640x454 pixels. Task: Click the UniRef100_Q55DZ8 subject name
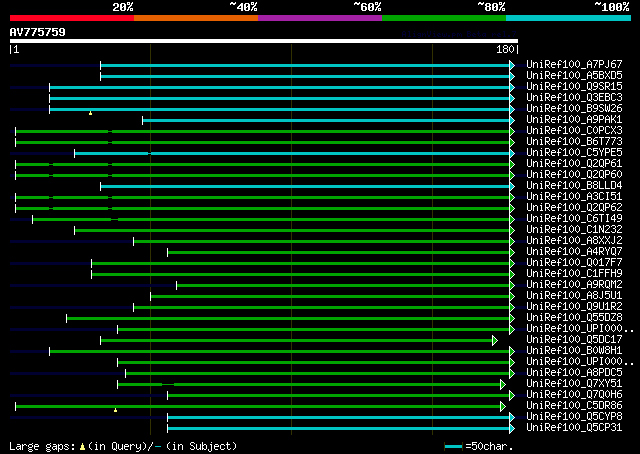[574, 318]
